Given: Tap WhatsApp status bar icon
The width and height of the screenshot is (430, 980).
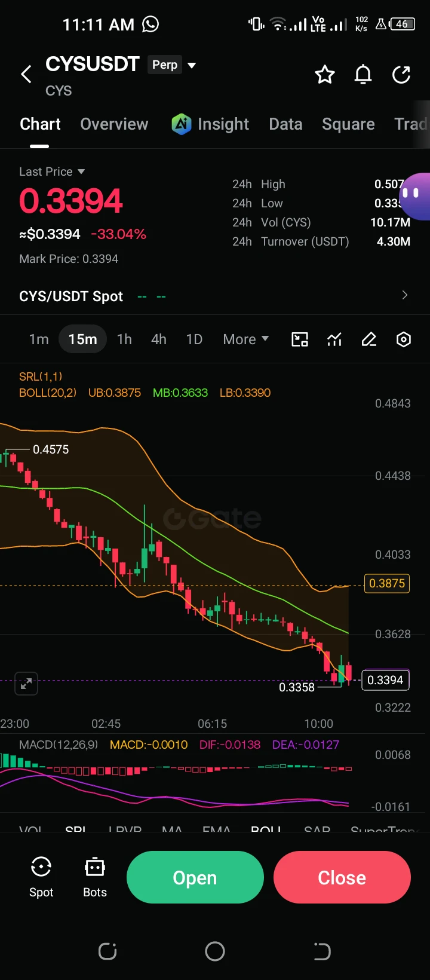Looking at the screenshot, I should click(x=150, y=24).
